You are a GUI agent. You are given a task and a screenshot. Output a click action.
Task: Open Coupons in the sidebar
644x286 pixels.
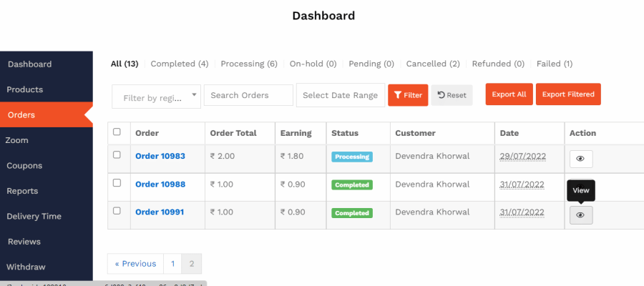[x=47, y=166]
